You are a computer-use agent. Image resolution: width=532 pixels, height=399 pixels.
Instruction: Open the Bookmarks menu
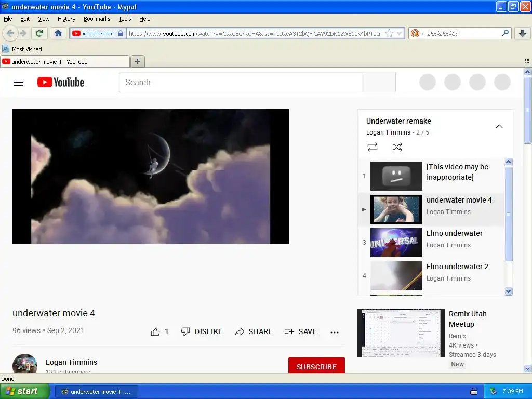97,19
